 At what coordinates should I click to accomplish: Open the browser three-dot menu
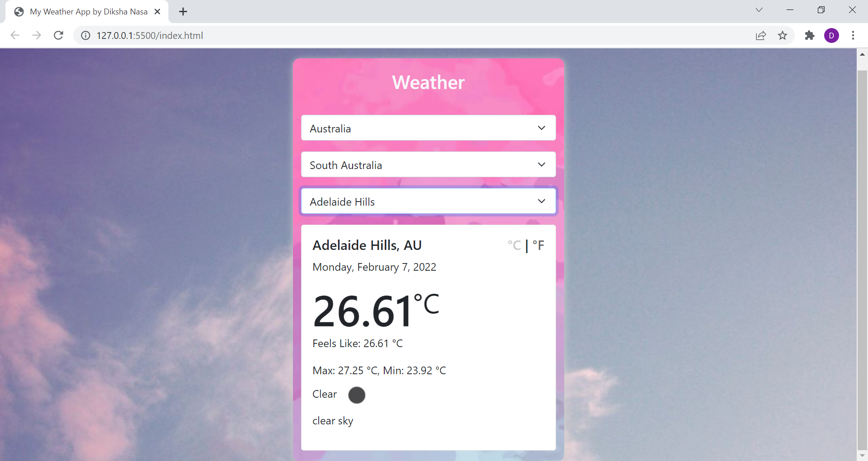pyautogui.click(x=854, y=36)
